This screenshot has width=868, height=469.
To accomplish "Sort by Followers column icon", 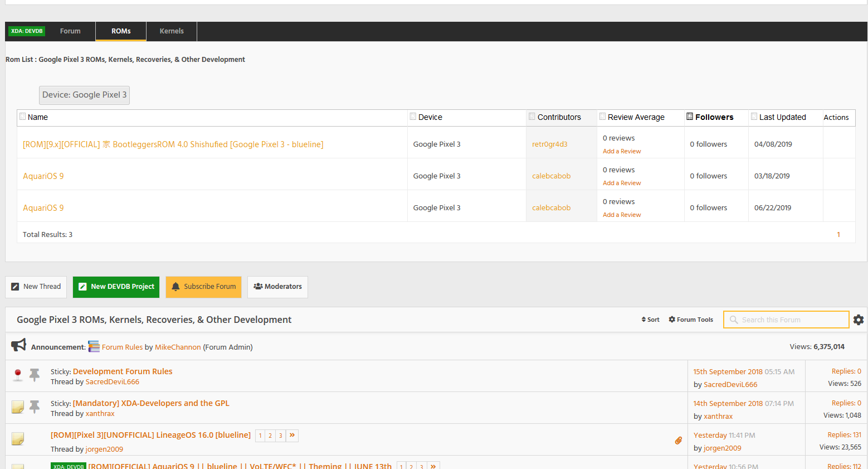I will (x=690, y=117).
